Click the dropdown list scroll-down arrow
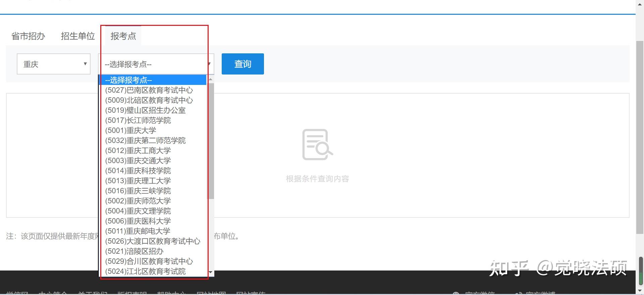Screen dimensions: 644x295 pyautogui.click(x=211, y=272)
